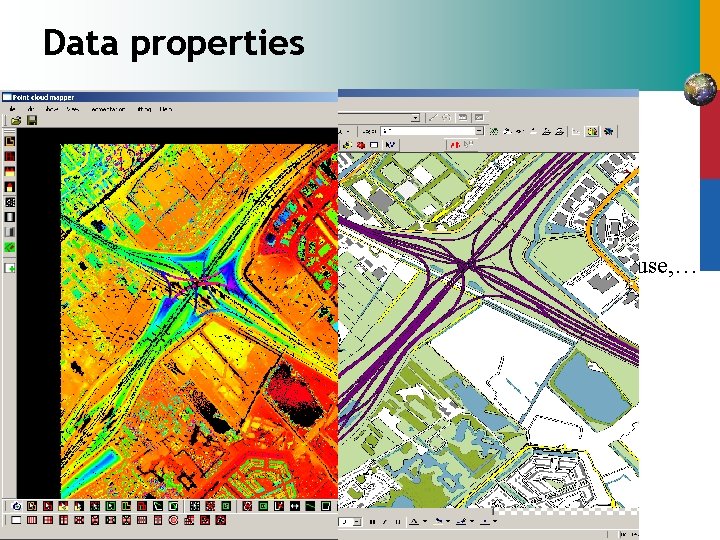Click the green diagonal line icon in bottom toolbar

coord(310,506)
